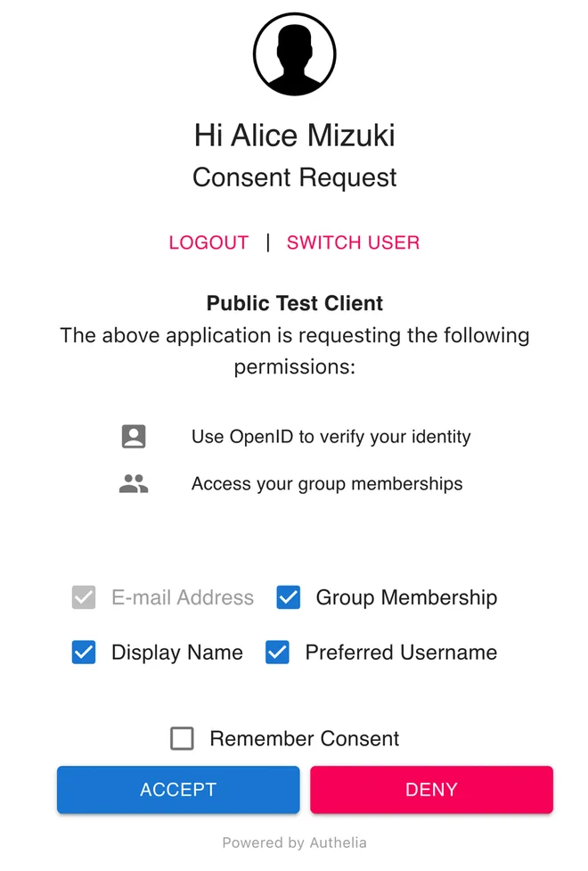The width and height of the screenshot is (588, 871).
Task: Click the greeting text Hi Alice Mizuki
Action: click(294, 135)
